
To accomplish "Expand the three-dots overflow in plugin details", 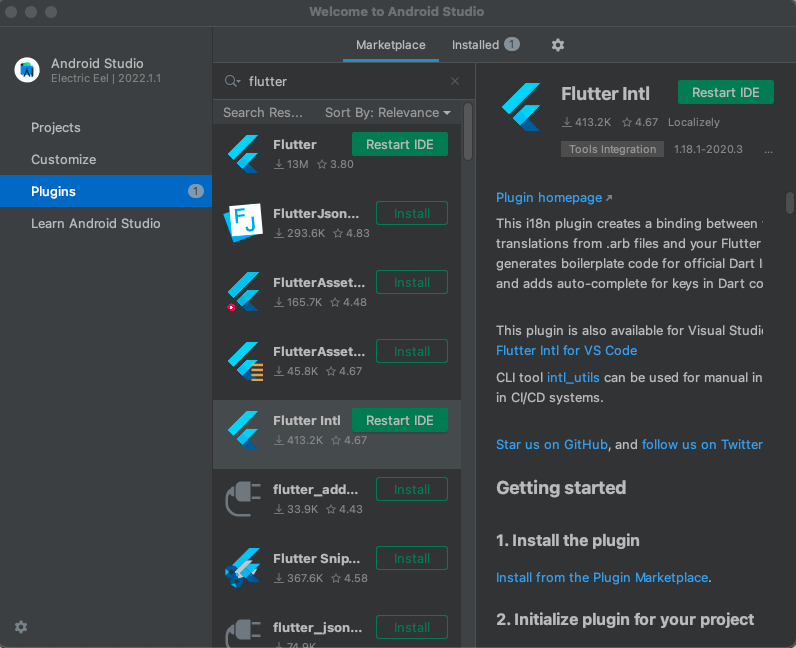I will (x=769, y=150).
